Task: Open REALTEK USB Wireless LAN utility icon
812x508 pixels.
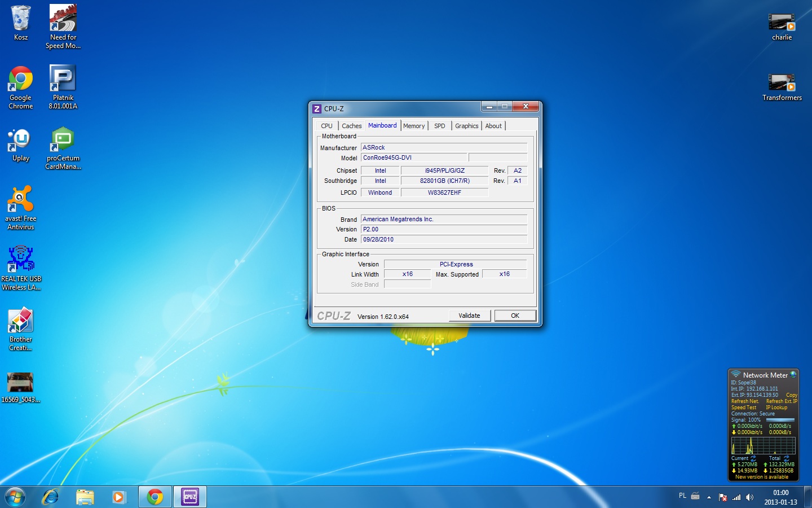Action: [x=21, y=268]
